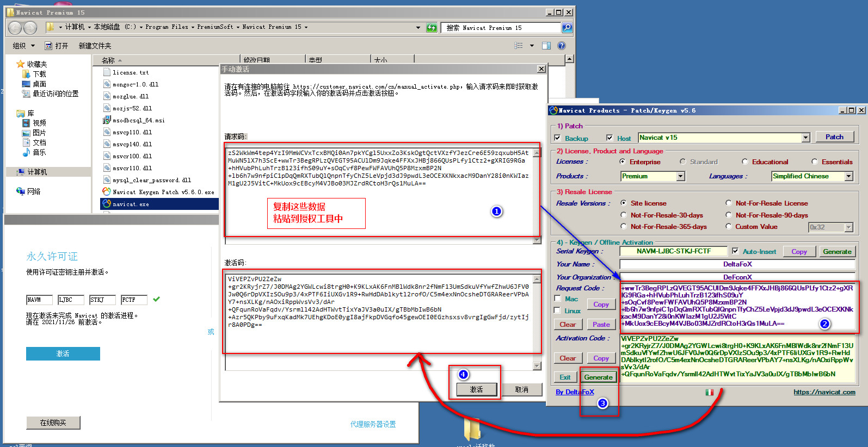Open 下载 folder in the favorites sidebar

pyautogui.click(x=39, y=74)
